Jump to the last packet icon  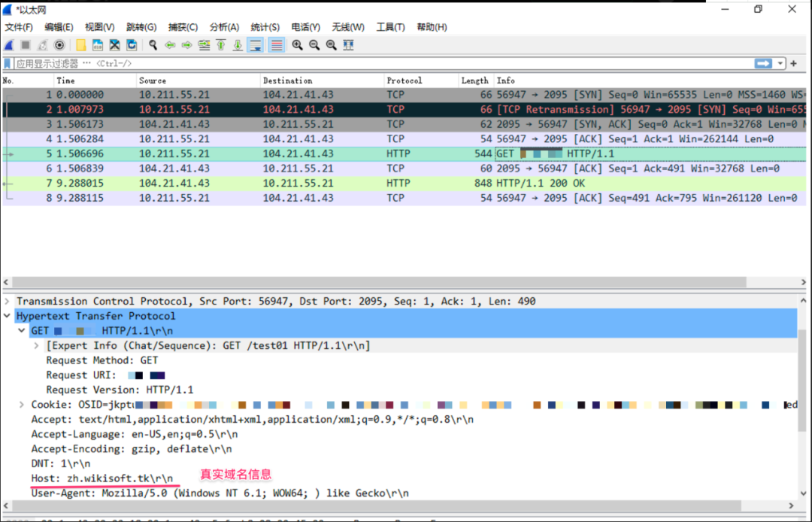pyautogui.click(x=238, y=45)
